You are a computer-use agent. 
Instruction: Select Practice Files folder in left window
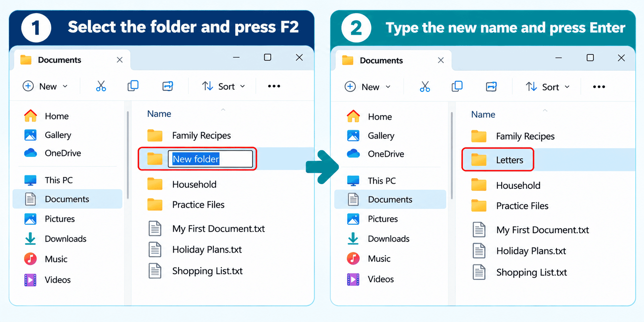pyautogui.click(x=186, y=205)
